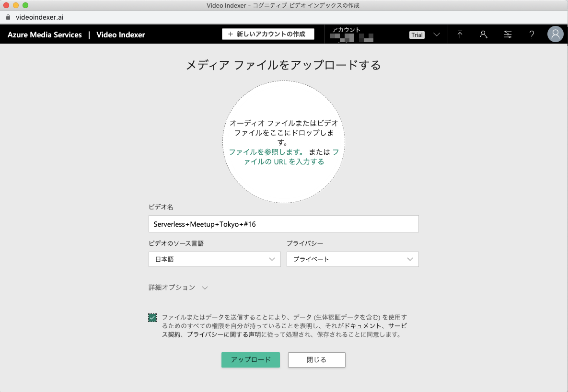Open the ビデオのソース言語 dropdown
568x392 pixels.
[214, 259]
